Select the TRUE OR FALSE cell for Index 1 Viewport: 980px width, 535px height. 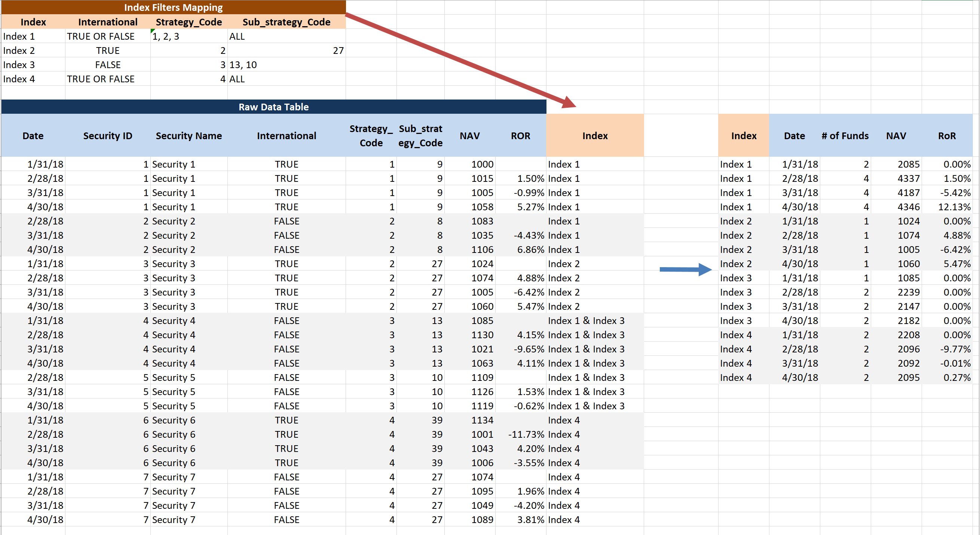pyautogui.click(x=101, y=36)
